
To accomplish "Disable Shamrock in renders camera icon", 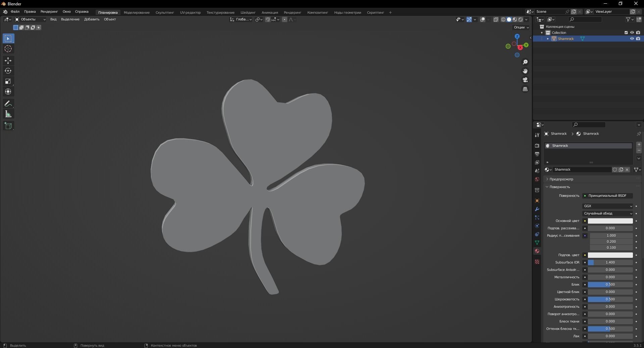I will tap(638, 39).
